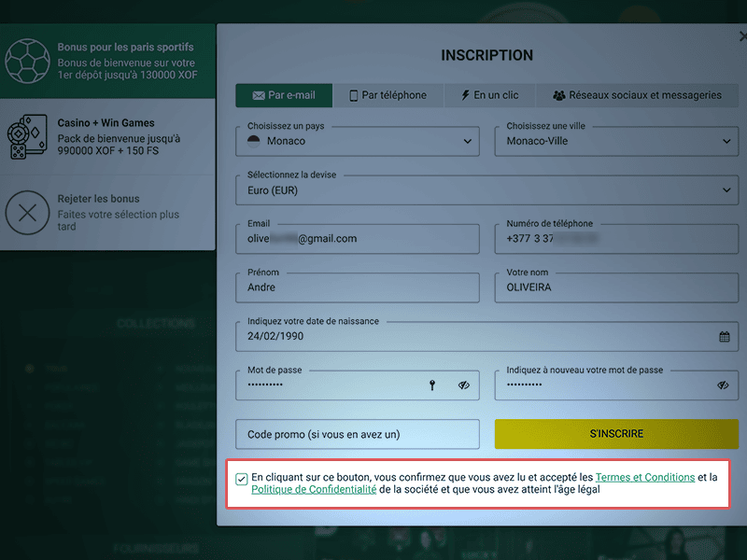The image size is (747, 560).
Task: Click the repeat password input field
Action: tap(616, 385)
